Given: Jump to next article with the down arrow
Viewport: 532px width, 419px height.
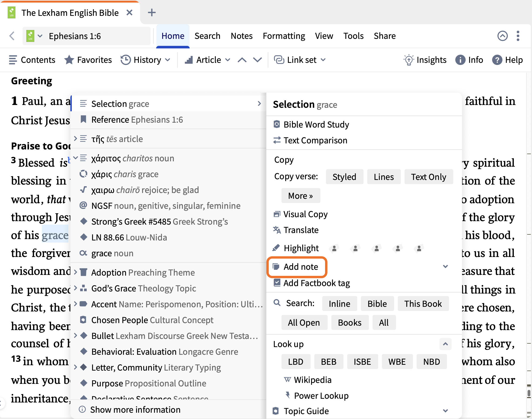Looking at the screenshot, I should coord(257,60).
